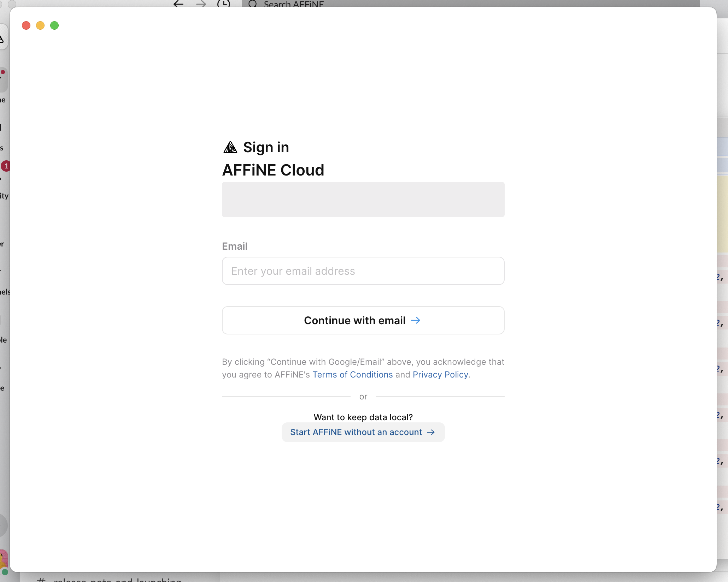Click the arrow icon after Start AFFiNE without an account
This screenshot has width=728, height=582.
[431, 432]
